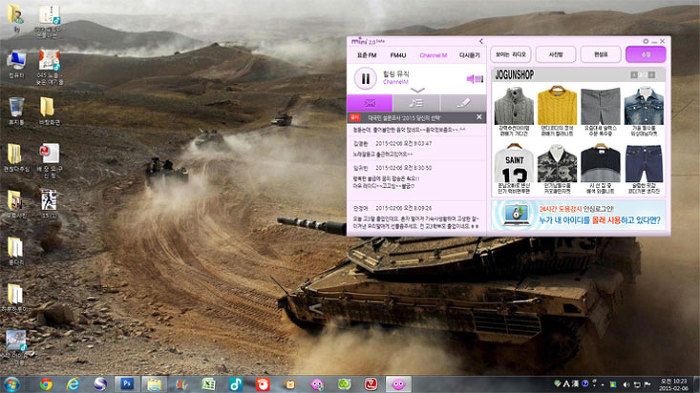Switch to the FM4U station tab
Screen dimensions: 700x393
(x=398, y=55)
